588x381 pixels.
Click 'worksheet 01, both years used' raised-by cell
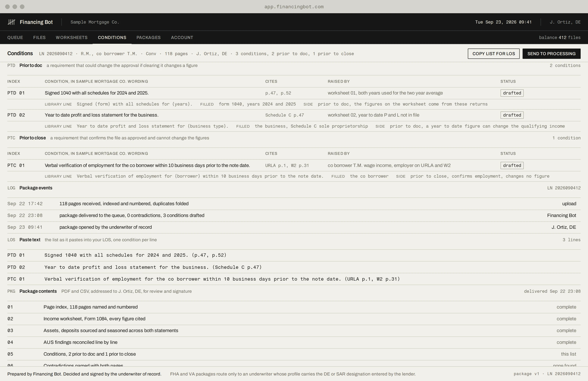(x=385, y=93)
